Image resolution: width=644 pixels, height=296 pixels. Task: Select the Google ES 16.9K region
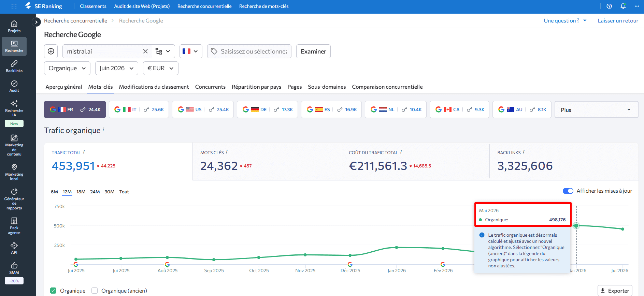pos(331,109)
